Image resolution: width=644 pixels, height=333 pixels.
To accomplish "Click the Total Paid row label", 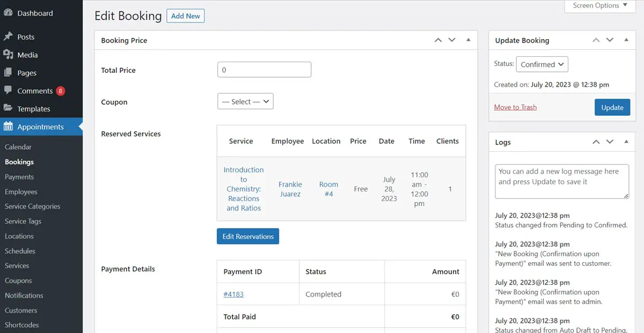I will (240, 317).
